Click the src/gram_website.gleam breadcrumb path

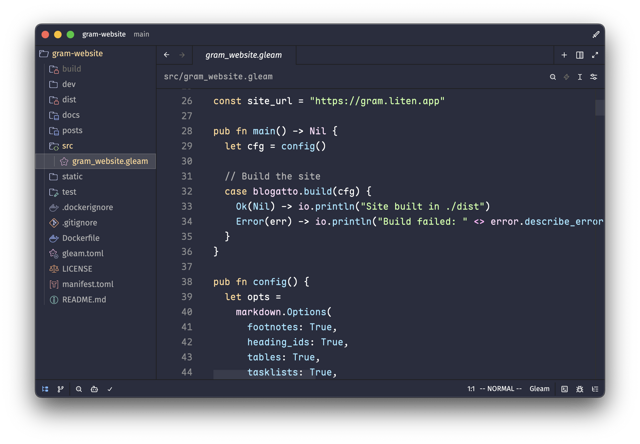coord(218,76)
